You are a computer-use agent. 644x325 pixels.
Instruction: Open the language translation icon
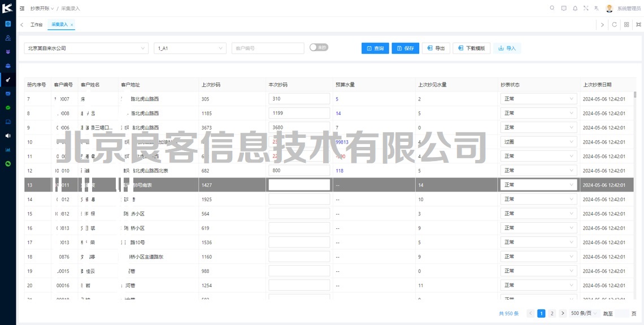597,8
